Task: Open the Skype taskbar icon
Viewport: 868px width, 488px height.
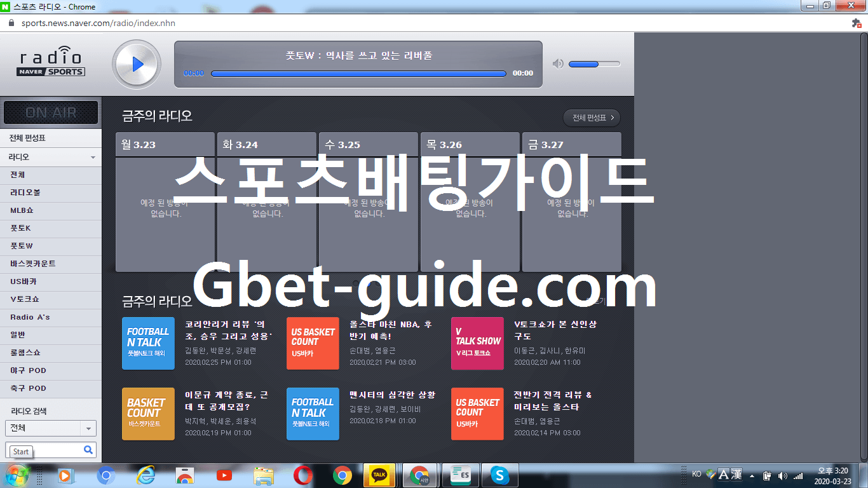Action: tap(500, 475)
